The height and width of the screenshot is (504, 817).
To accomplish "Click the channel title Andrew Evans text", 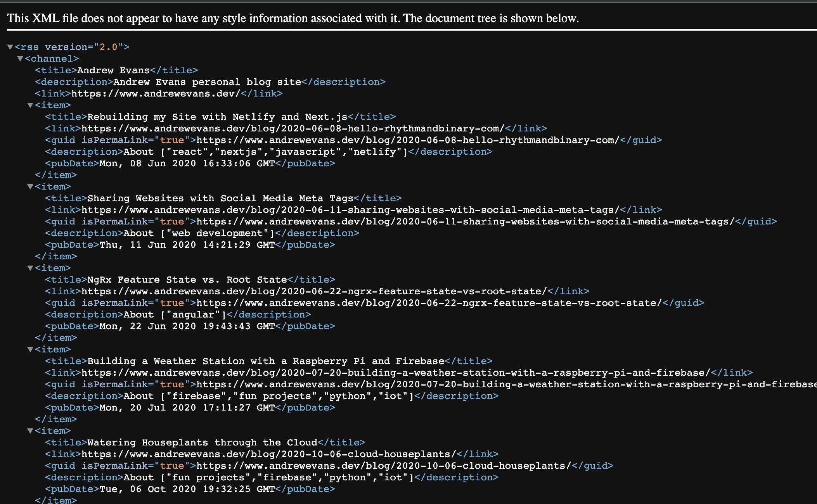I will click(x=113, y=70).
